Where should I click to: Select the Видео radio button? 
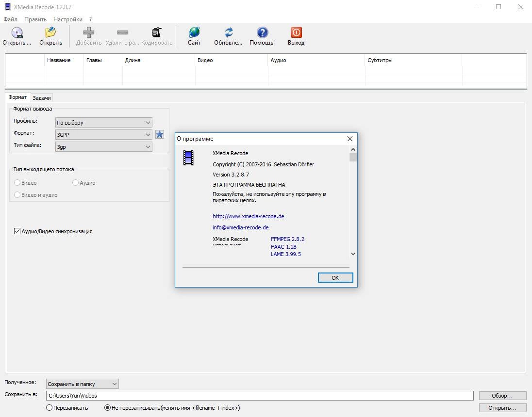click(x=17, y=183)
